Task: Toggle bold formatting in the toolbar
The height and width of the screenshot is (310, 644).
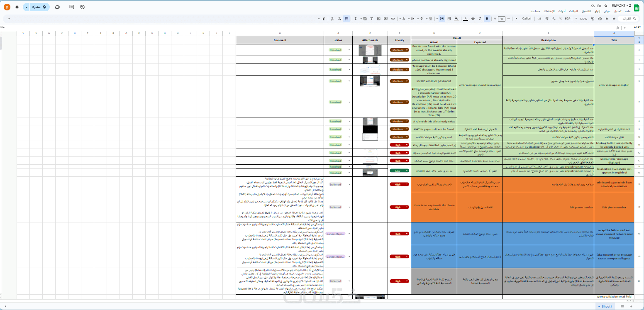Action: click(487, 19)
